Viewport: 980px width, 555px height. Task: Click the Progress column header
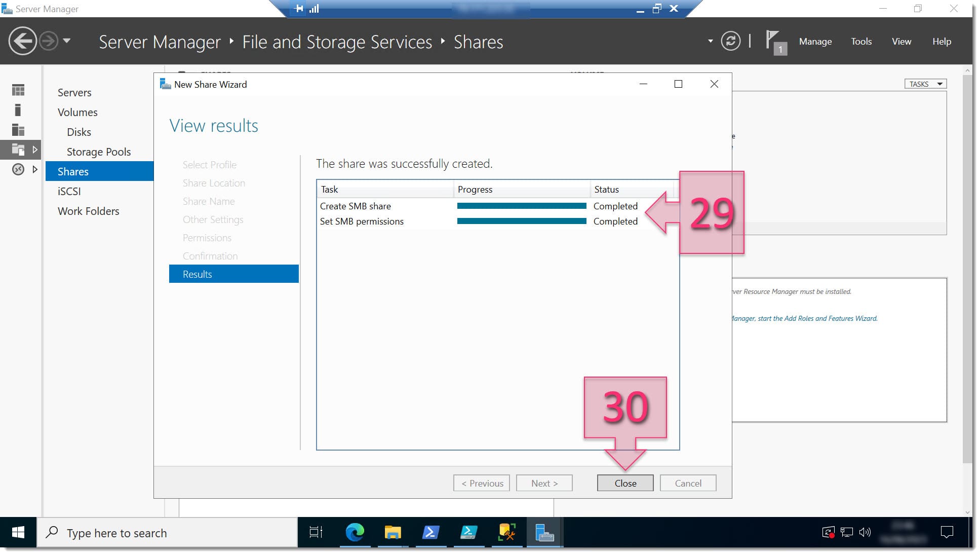(x=522, y=189)
